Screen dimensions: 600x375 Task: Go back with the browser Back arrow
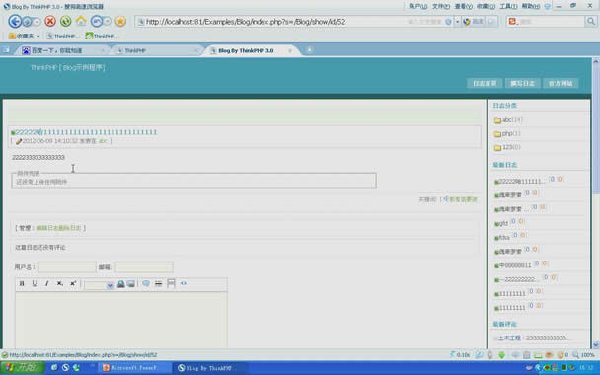pos(15,21)
